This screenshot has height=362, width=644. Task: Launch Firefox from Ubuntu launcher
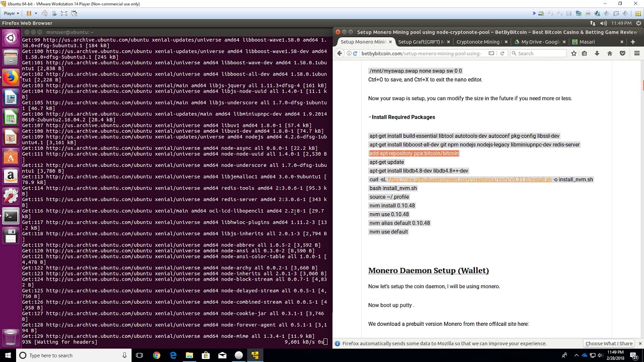tap(11, 77)
